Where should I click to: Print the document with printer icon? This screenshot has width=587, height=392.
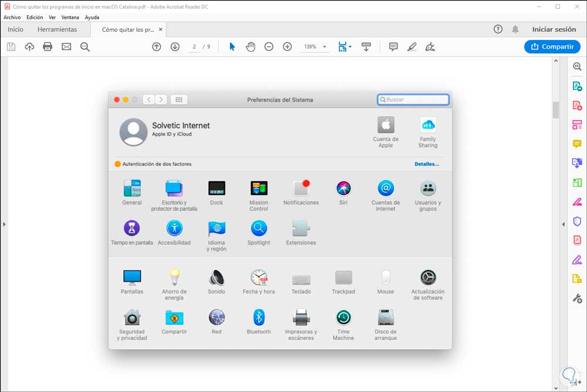(x=48, y=47)
